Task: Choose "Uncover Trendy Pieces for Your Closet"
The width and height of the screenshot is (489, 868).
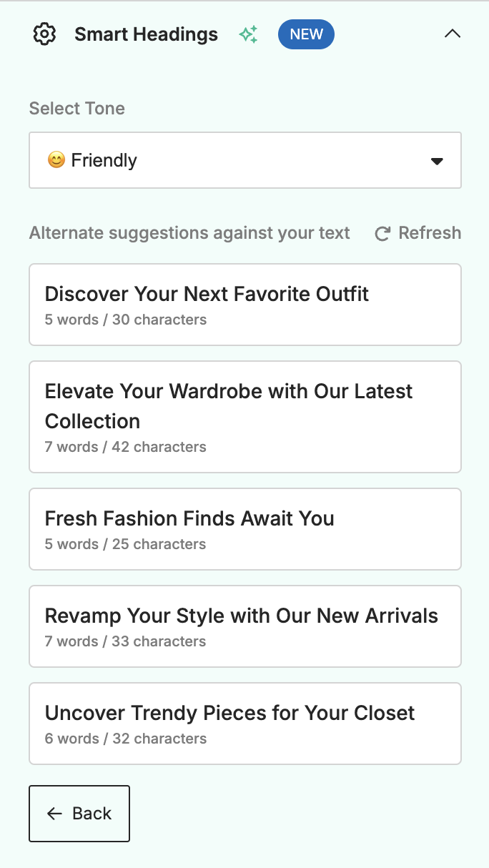Action: pos(244,724)
